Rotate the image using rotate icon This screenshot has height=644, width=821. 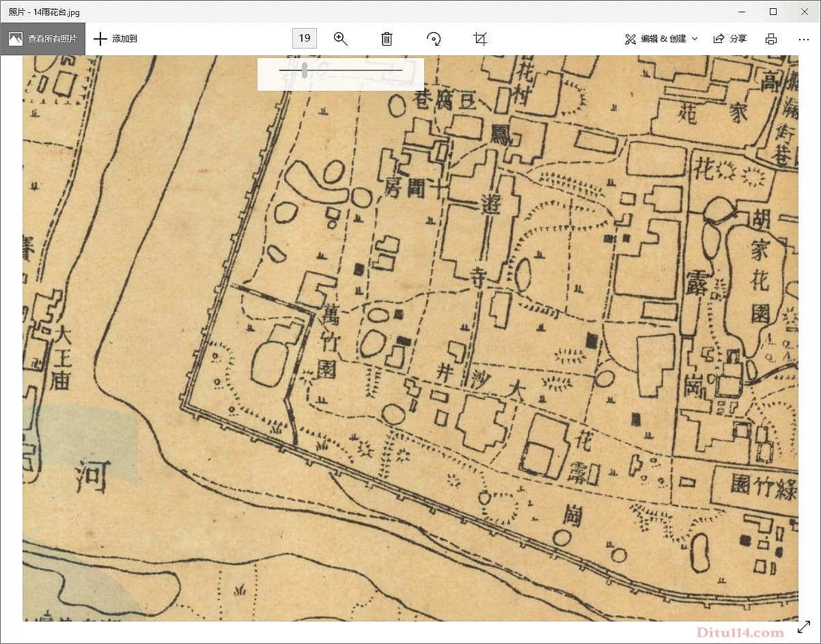click(434, 39)
